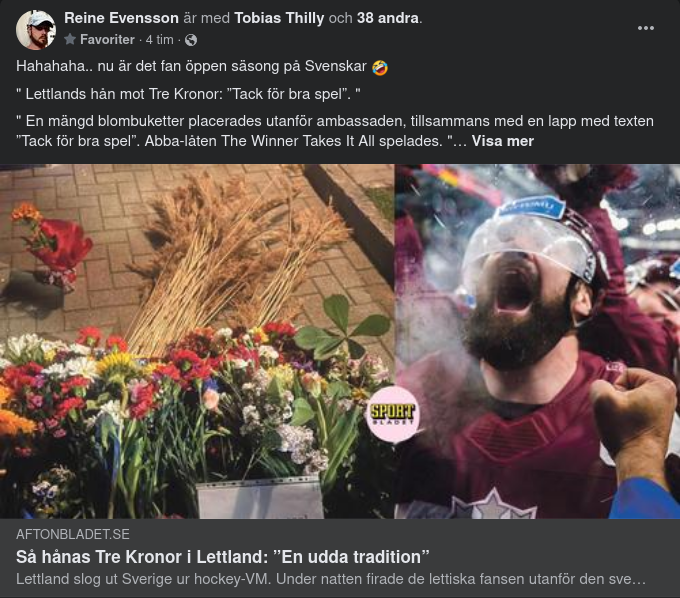Open the cheering hockey player photo
The height and width of the screenshot is (598, 680).
click(x=536, y=340)
